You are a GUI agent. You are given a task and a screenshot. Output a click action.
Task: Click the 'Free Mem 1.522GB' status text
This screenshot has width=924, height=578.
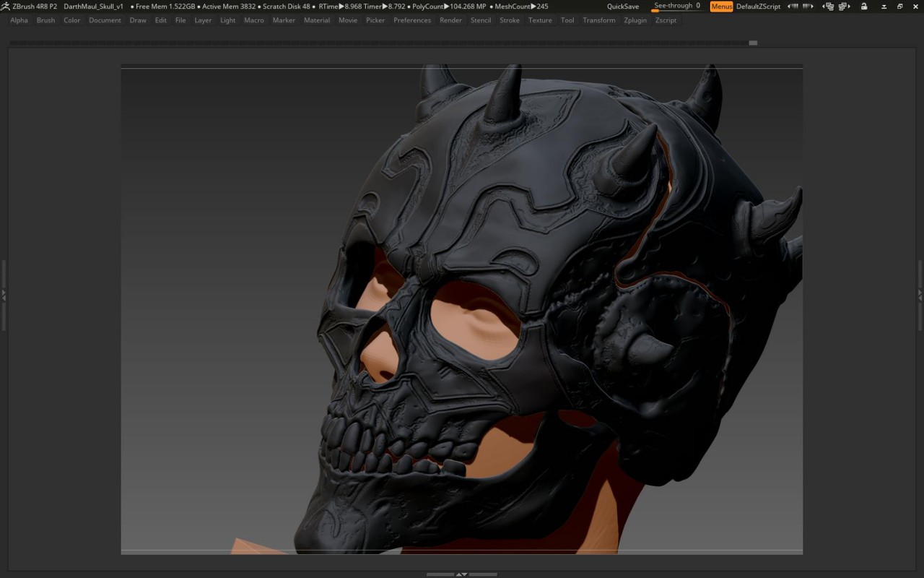165,7
